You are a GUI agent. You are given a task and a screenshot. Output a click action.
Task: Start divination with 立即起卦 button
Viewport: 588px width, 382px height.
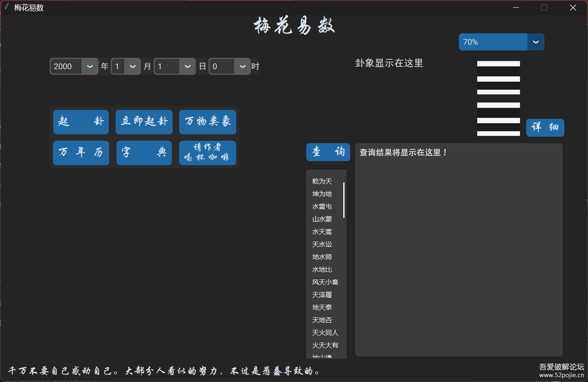click(144, 122)
